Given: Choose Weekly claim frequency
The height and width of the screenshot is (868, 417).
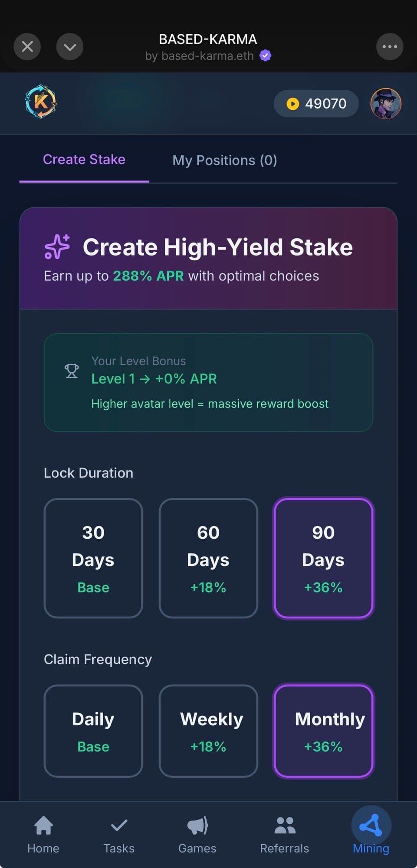Looking at the screenshot, I should pyautogui.click(x=208, y=731).
